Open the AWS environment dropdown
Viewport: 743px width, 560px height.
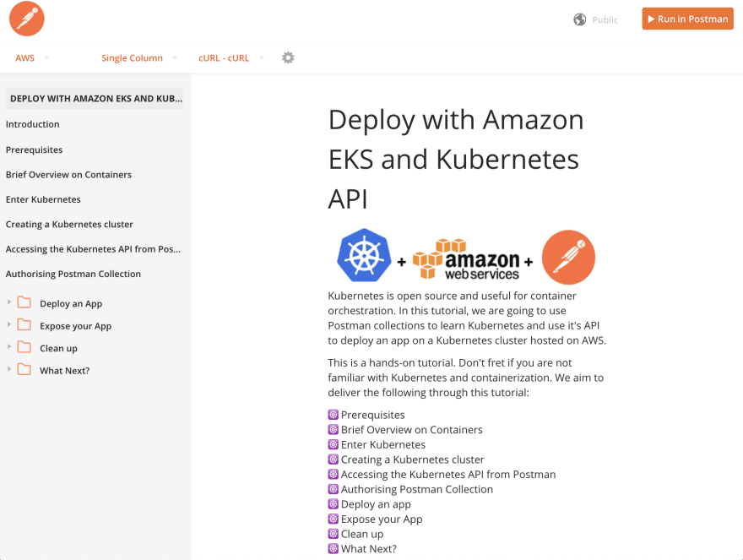click(32, 57)
